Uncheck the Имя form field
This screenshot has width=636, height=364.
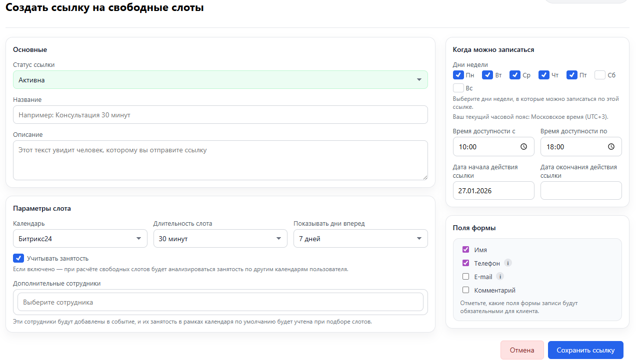click(465, 250)
